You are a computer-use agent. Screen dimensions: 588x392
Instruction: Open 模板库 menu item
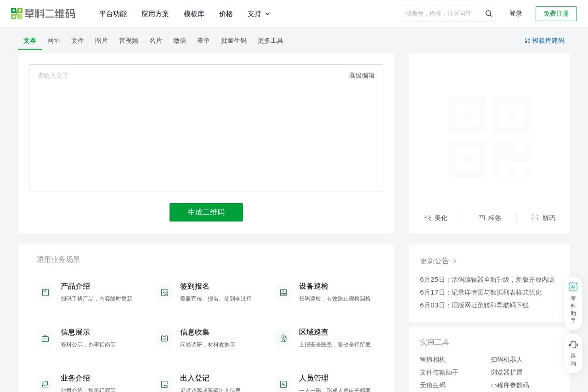point(194,14)
